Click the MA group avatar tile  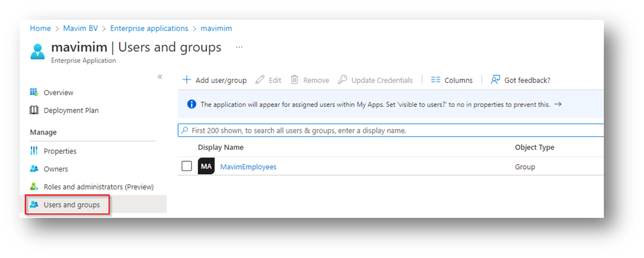click(x=206, y=167)
